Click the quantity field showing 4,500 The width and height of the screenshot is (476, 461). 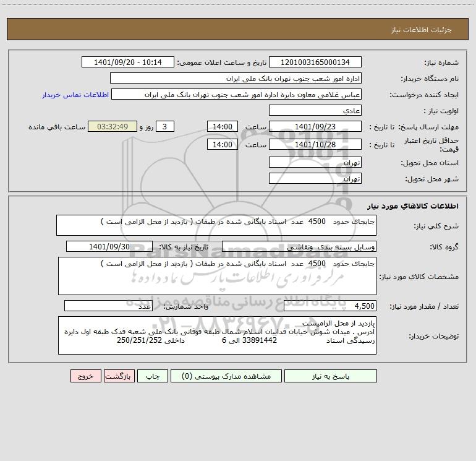330,306
